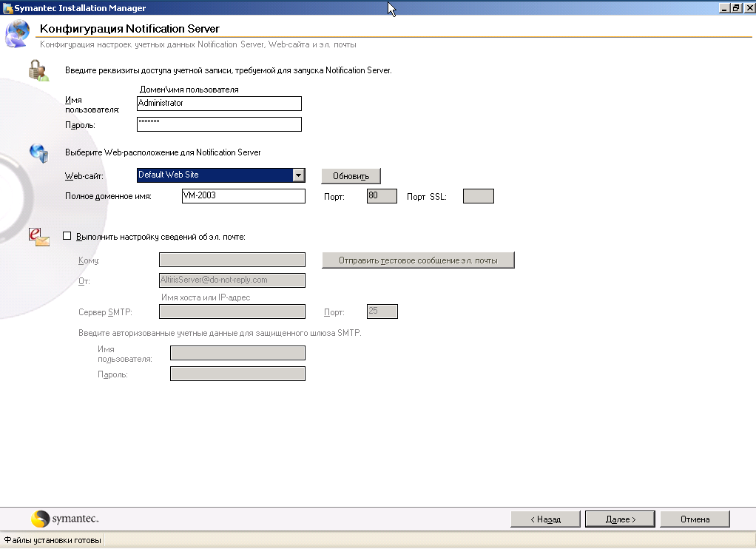This screenshot has width=756, height=549.
Task: Click the Обновить button
Action: point(351,176)
